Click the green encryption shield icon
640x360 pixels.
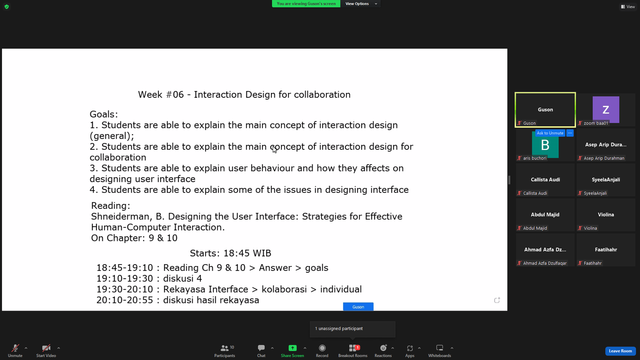click(x=7, y=7)
